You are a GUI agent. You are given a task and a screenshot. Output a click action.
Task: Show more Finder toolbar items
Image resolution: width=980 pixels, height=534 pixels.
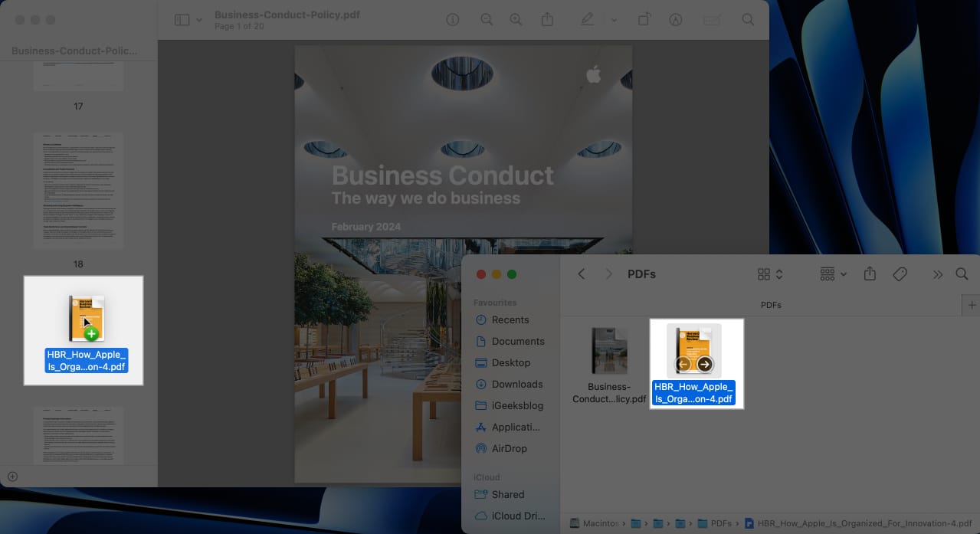pyautogui.click(x=937, y=274)
